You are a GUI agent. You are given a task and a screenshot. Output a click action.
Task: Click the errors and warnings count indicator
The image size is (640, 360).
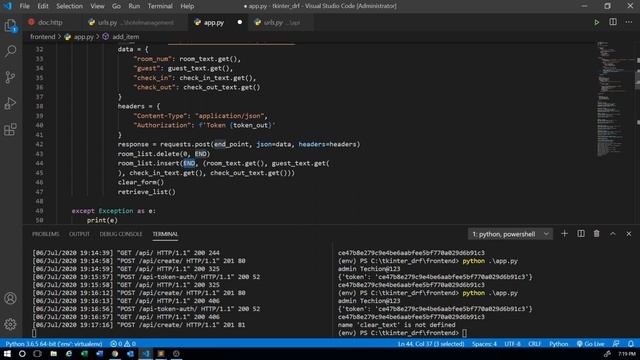123,344
